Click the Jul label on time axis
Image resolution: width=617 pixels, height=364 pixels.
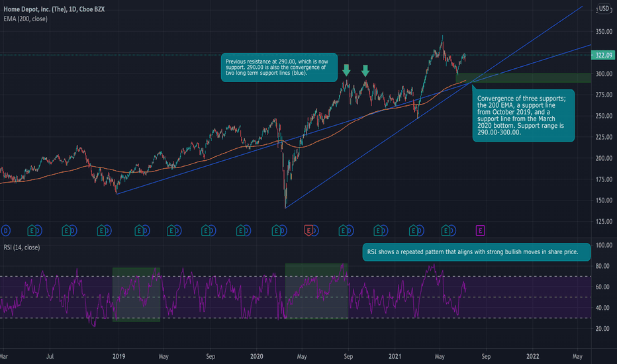point(50,356)
